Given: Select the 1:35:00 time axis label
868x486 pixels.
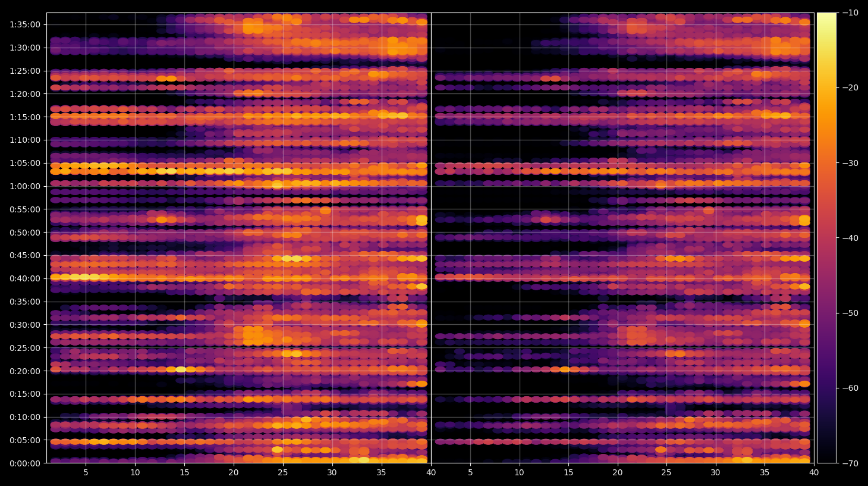Looking at the screenshot, I should pyautogui.click(x=25, y=24).
